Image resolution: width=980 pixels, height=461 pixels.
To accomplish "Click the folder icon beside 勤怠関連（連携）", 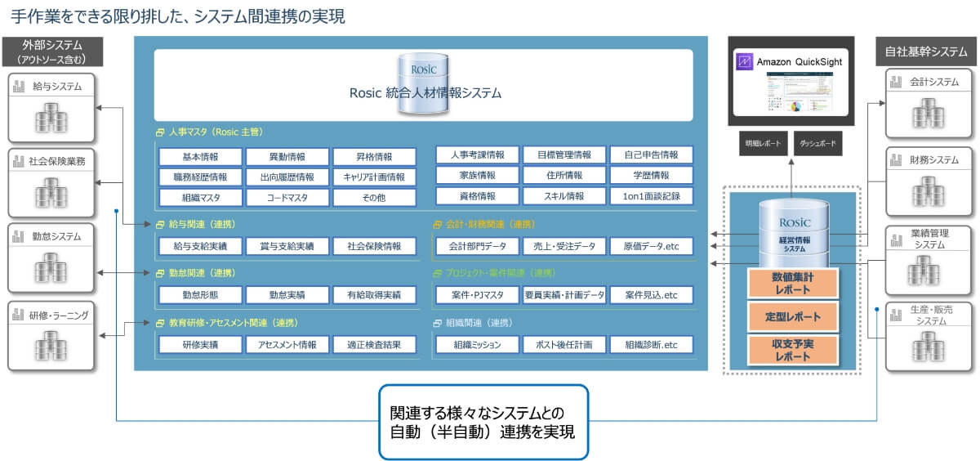I will pyautogui.click(x=160, y=273).
